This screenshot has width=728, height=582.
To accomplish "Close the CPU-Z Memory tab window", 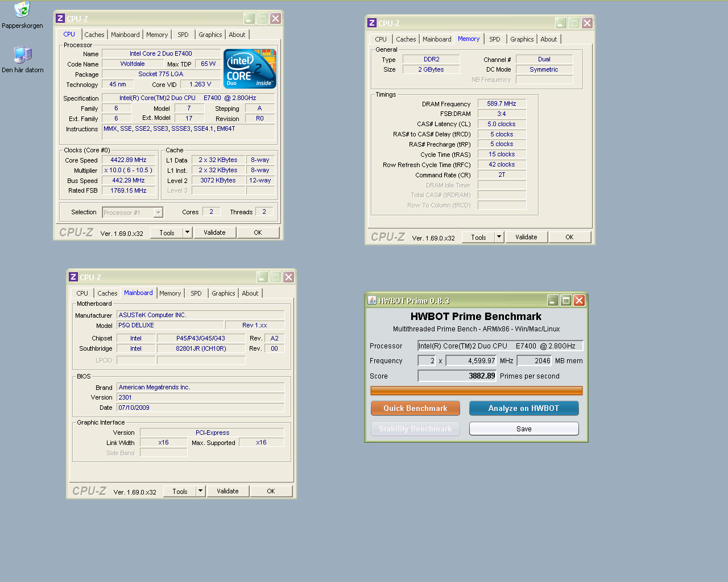I will click(x=587, y=23).
